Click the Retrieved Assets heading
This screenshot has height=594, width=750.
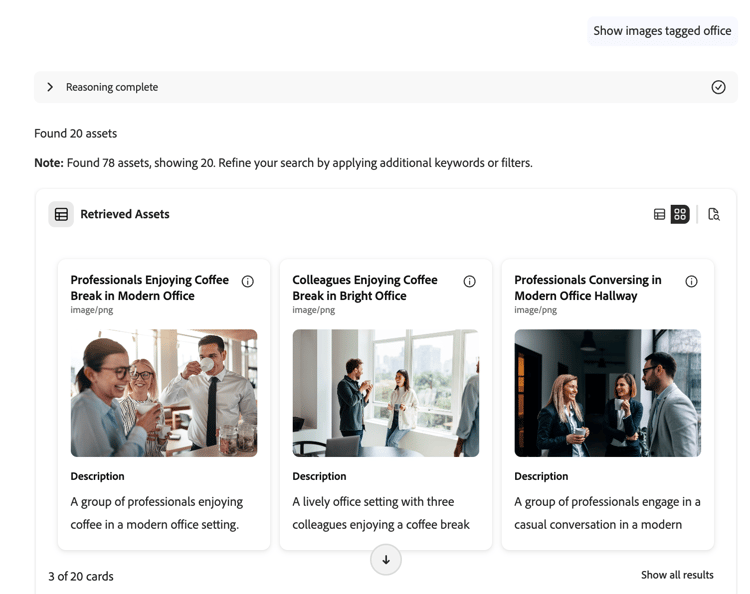click(125, 214)
